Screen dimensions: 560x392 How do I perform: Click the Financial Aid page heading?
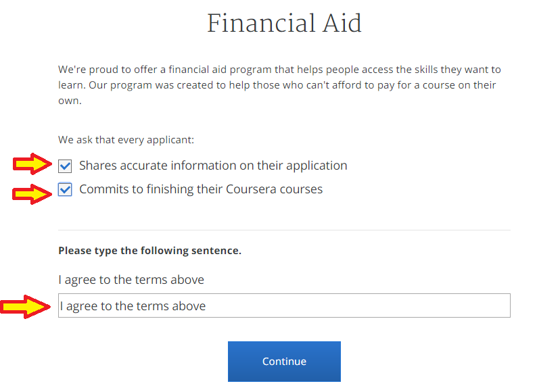[284, 23]
